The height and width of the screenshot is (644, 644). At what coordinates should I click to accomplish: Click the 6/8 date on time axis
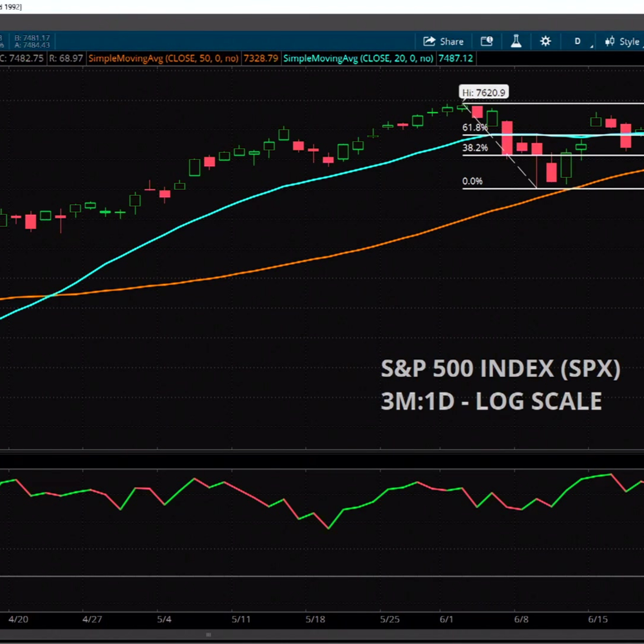click(521, 619)
